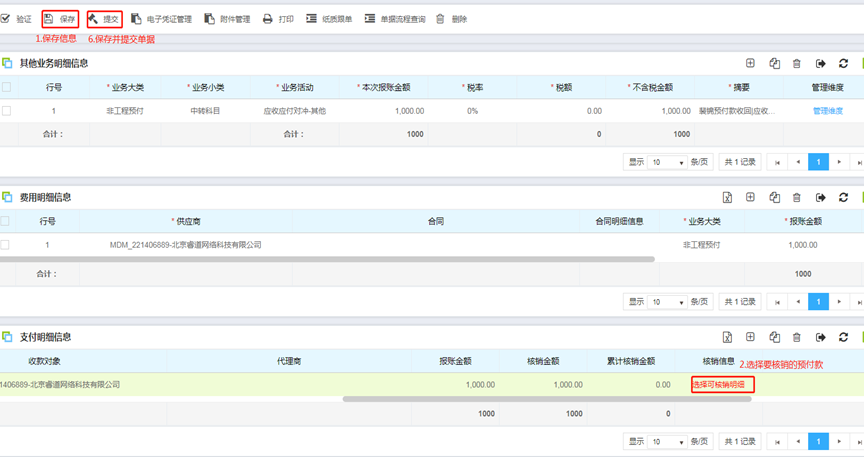
Task: Open page size dropdown in 支付明细信息 pager
Action: point(667,442)
